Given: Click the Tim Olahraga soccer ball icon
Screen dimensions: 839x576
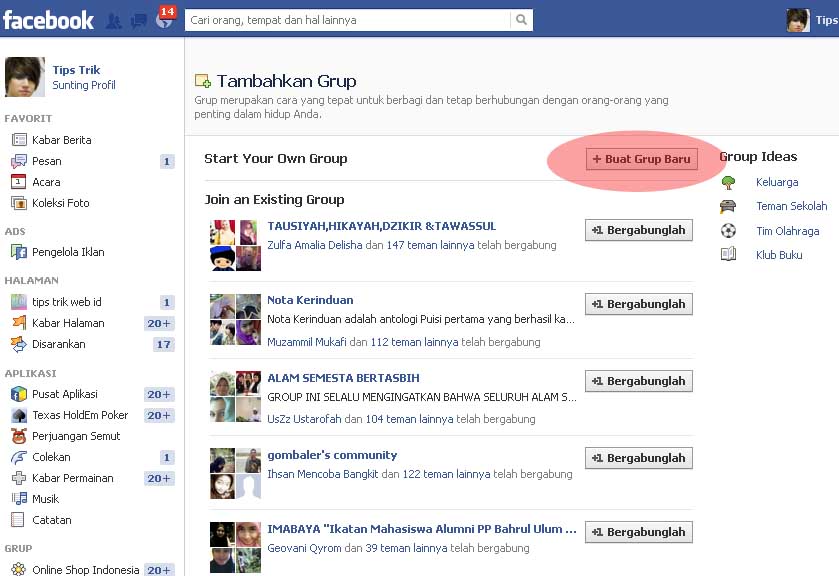Looking at the screenshot, I should pyautogui.click(x=728, y=231).
